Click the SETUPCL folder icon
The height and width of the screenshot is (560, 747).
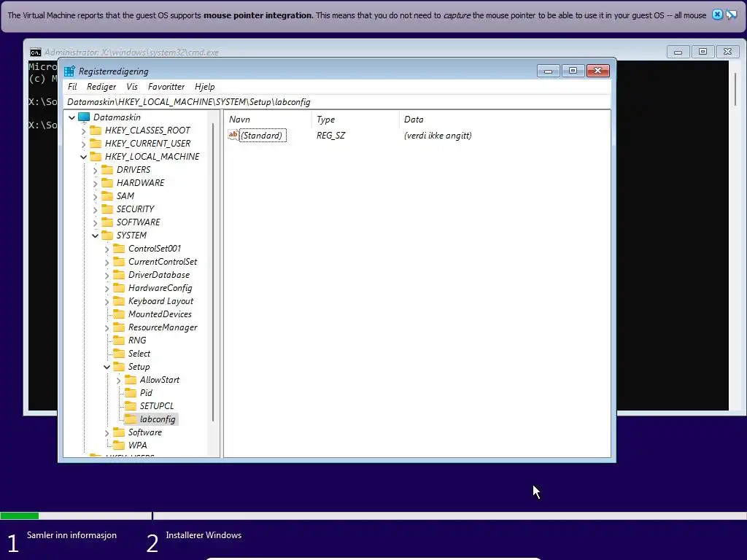coord(131,406)
